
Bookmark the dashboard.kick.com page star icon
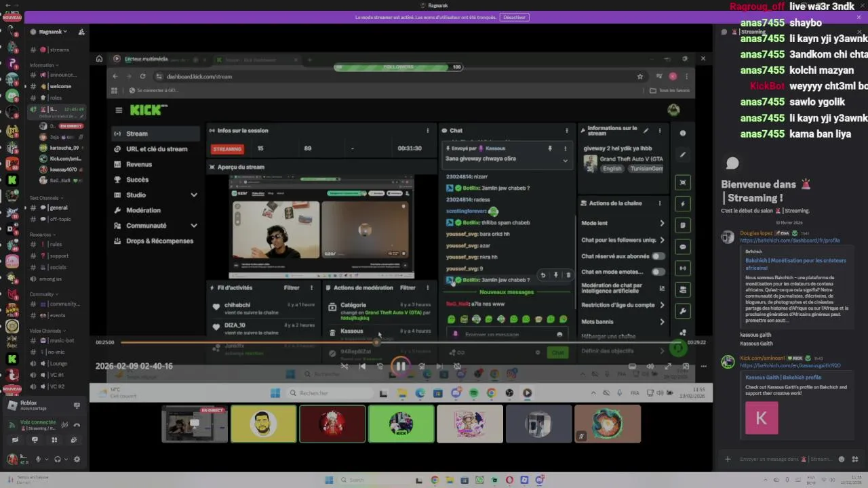point(639,77)
